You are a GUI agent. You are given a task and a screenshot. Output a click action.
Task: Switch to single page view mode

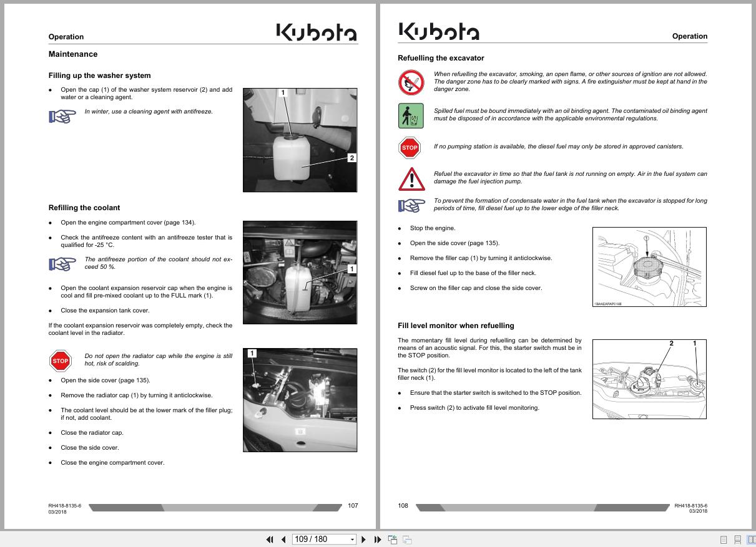[x=724, y=539]
